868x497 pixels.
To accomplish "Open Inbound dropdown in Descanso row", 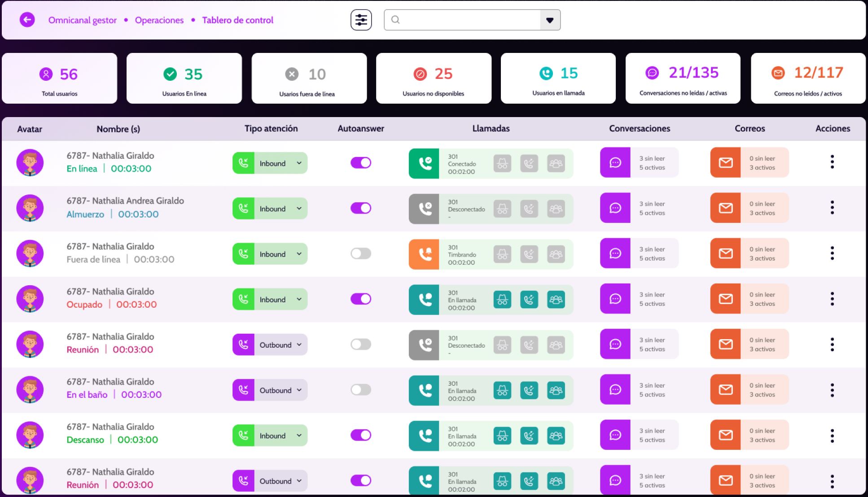I will (270, 436).
